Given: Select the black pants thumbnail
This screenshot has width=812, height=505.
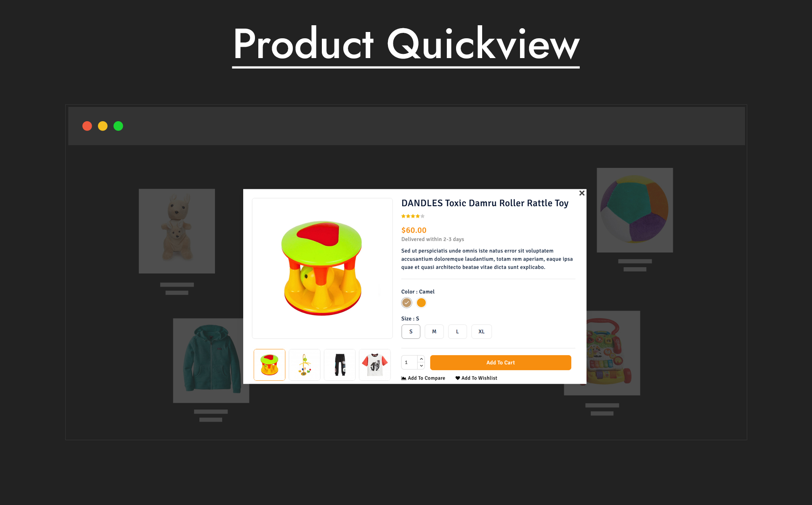Looking at the screenshot, I should (x=340, y=365).
